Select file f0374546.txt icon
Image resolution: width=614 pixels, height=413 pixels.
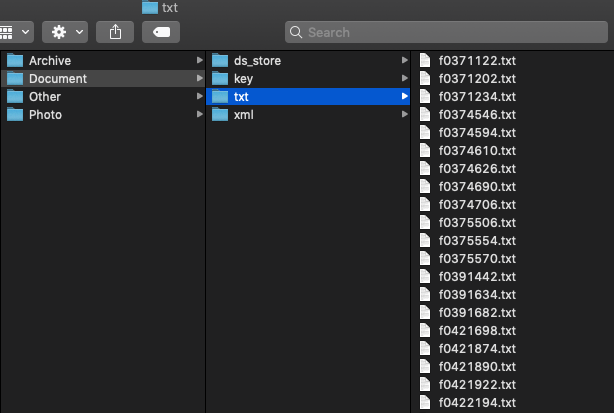coord(425,114)
